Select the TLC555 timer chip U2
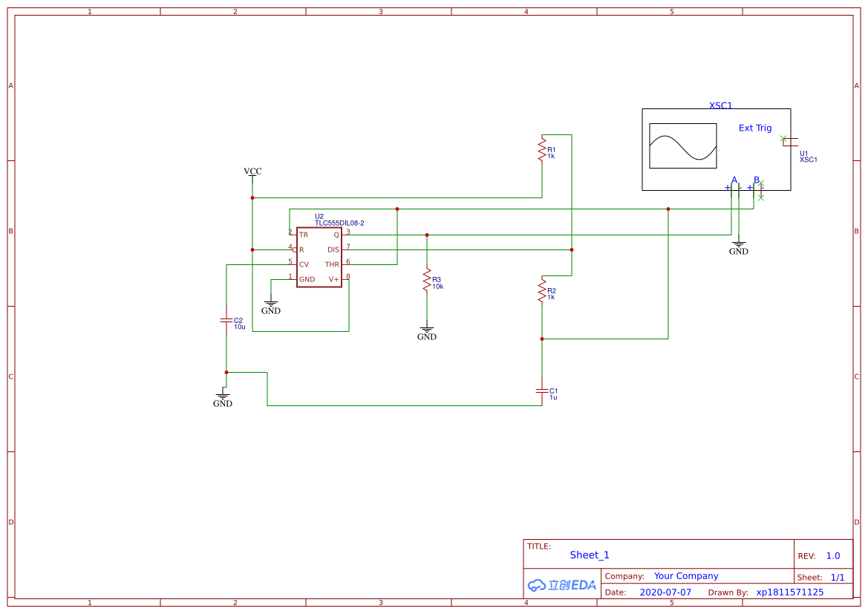Viewport: 868px width, 614px height. pyautogui.click(x=319, y=257)
